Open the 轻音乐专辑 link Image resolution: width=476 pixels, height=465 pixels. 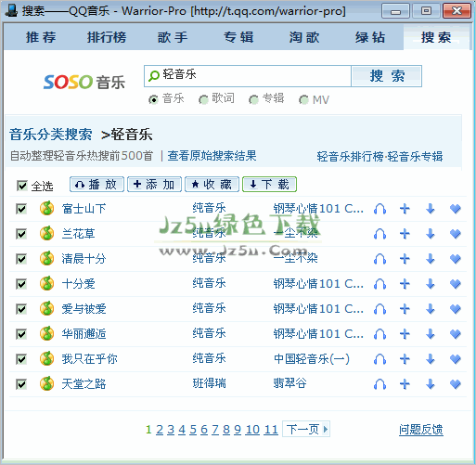[415, 157]
